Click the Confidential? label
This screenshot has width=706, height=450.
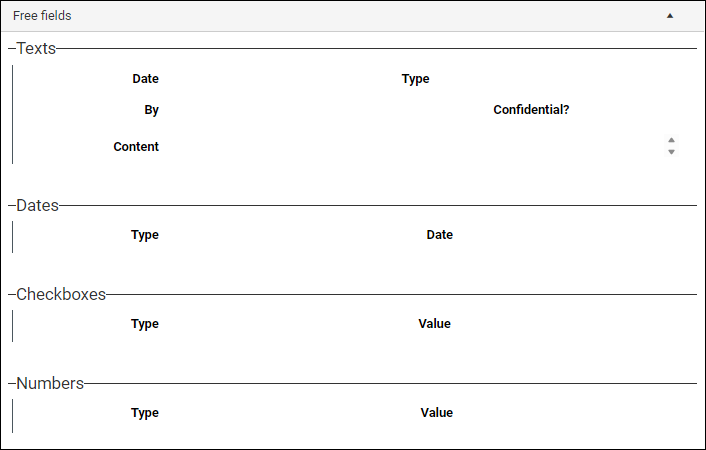[x=531, y=110]
